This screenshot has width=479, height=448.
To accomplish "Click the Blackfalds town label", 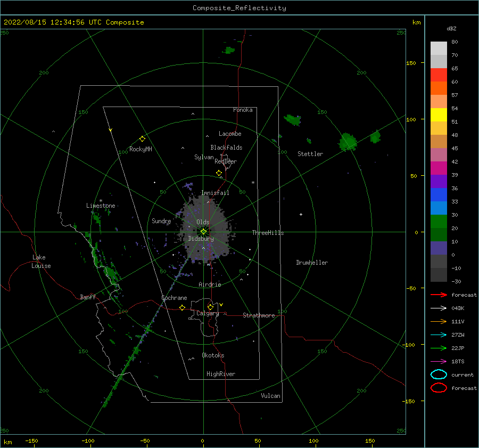I will pos(226,148).
